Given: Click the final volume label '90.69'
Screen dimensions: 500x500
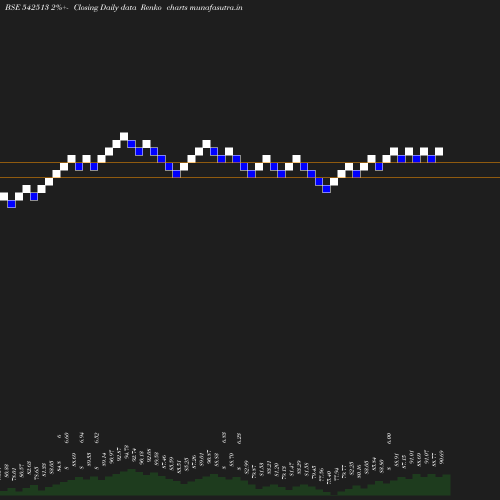Looking at the screenshot, I should pyautogui.click(x=442, y=457).
